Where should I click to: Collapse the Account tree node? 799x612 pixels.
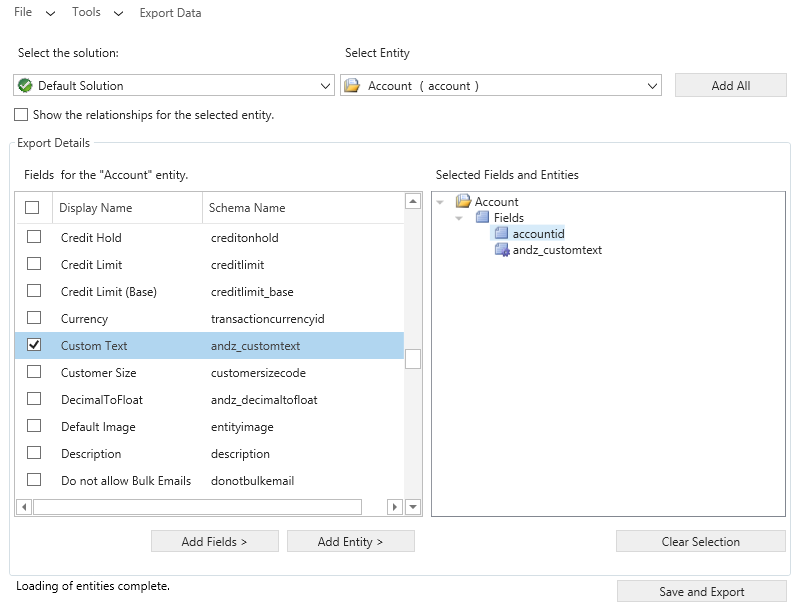pos(441,202)
